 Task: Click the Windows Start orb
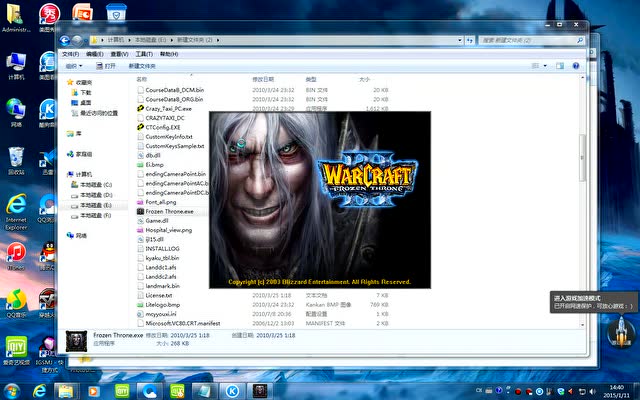[14, 389]
